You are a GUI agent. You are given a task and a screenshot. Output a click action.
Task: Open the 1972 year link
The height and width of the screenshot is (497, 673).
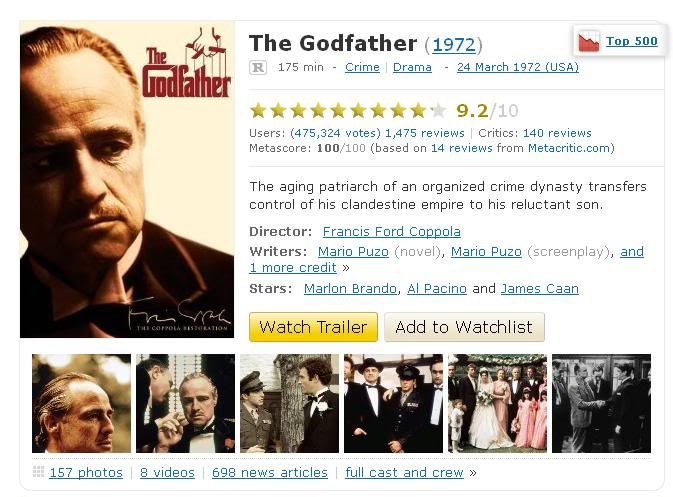(454, 45)
